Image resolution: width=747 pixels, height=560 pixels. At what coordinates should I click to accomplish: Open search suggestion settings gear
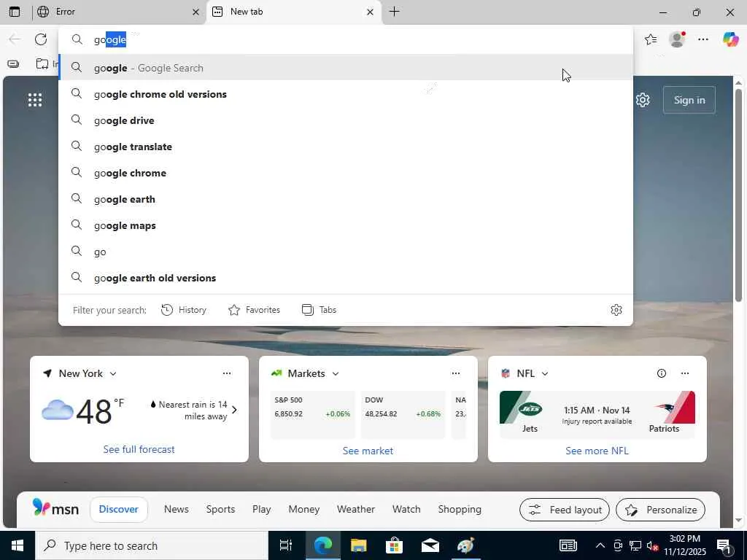click(616, 310)
